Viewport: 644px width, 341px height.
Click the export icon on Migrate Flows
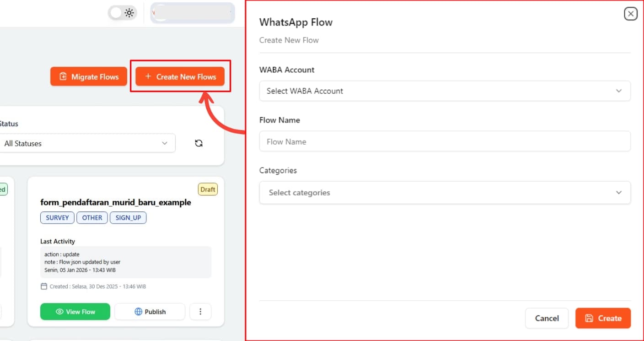(x=64, y=76)
